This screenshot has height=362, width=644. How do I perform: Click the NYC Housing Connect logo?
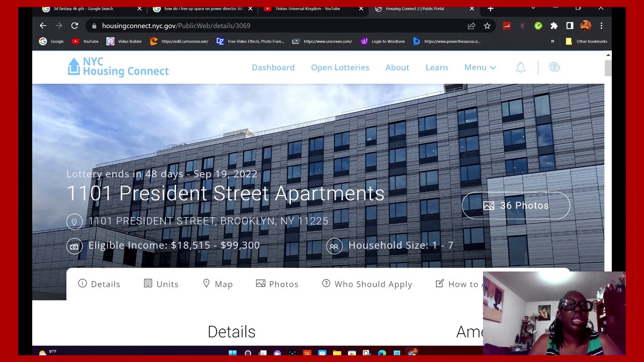118,67
